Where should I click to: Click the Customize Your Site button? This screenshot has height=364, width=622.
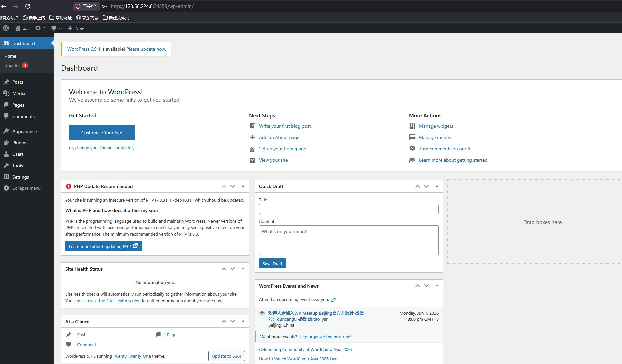pos(102,132)
